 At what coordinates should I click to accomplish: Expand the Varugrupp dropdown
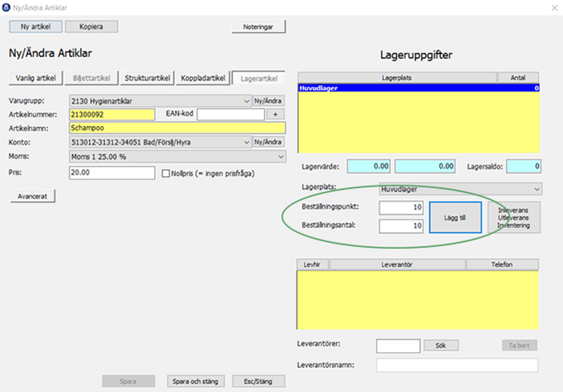[x=246, y=101]
